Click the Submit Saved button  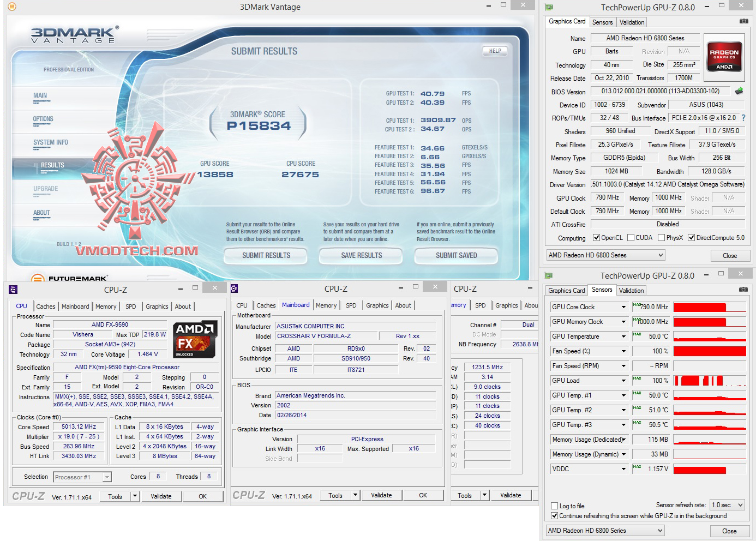click(x=456, y=255)
